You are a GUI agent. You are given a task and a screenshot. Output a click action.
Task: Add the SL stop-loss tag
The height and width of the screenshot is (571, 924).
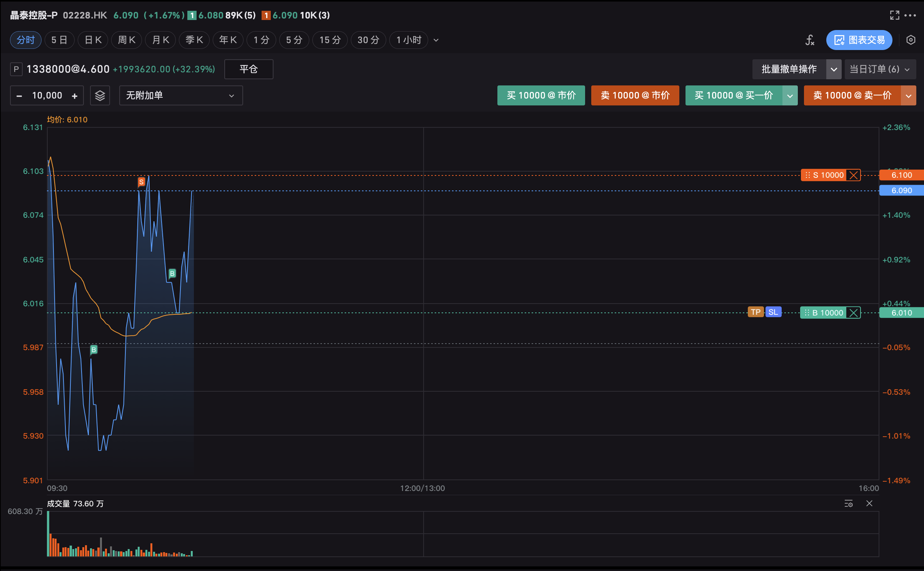coord(773,312)
